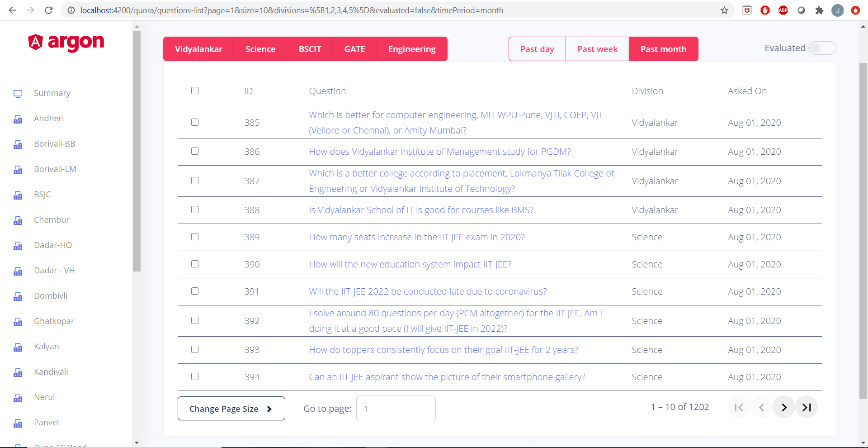
Task: Open question about IIT-JEE 2022 coronavirus delay
Action: [428, 291]
